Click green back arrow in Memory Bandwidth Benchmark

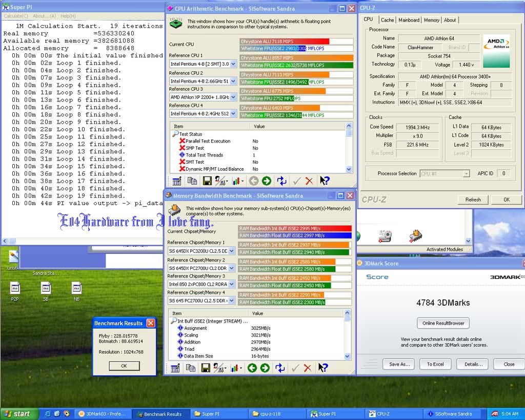coord(252,368)
